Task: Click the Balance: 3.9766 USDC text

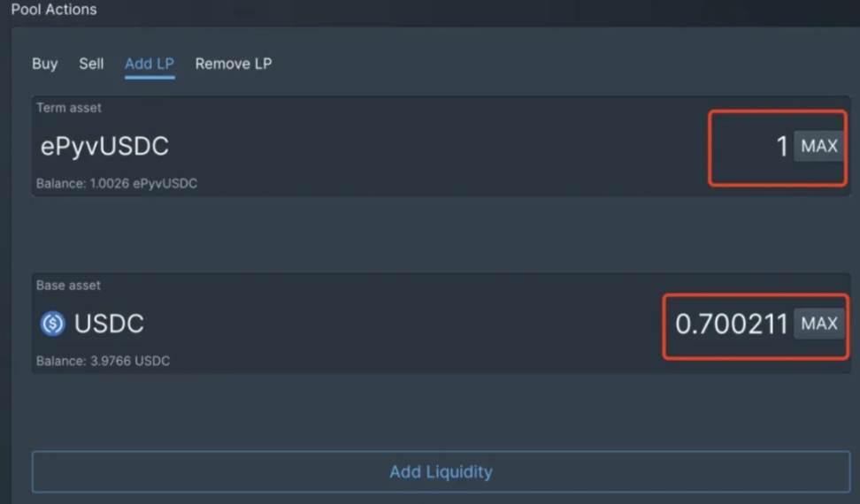Action: coord(104,361)
